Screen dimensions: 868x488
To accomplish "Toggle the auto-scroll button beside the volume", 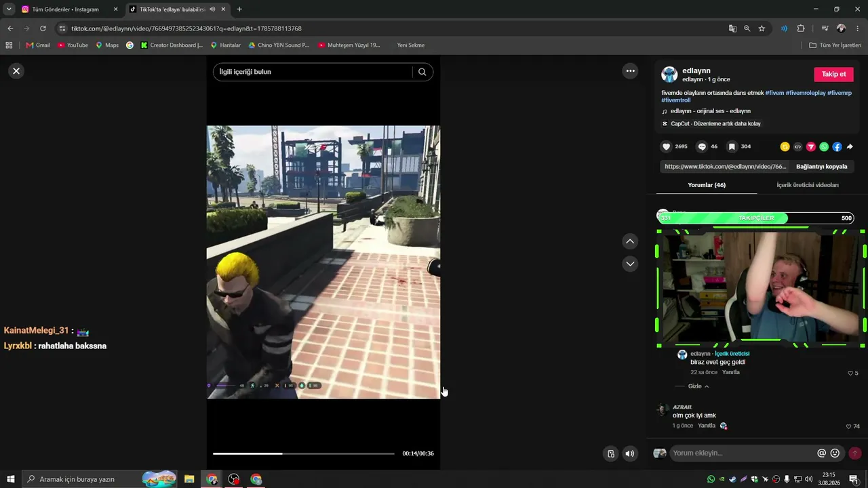I will (x=611, y=453).
